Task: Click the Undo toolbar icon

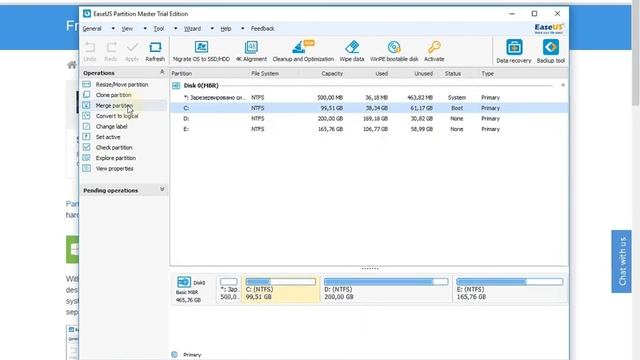Action: [90, 47]
